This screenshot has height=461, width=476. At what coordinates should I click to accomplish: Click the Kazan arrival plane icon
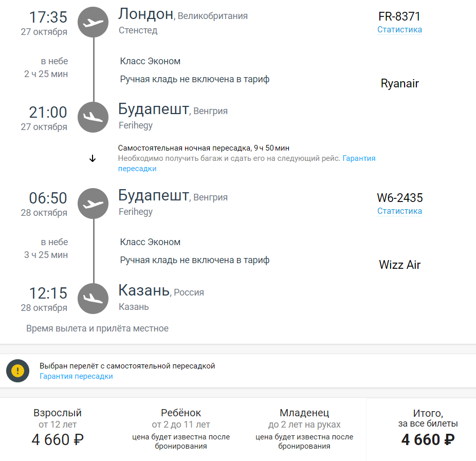point(93,299)
